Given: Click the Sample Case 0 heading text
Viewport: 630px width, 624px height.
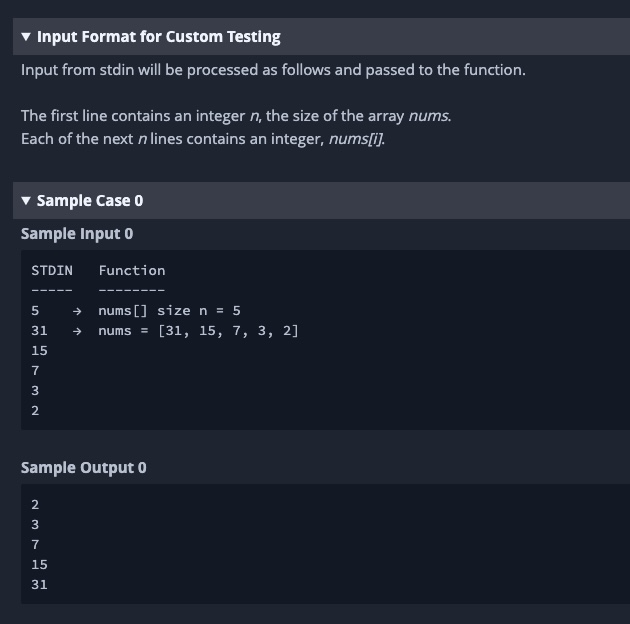Looking at the screenshot, I should tap(90, 201).
